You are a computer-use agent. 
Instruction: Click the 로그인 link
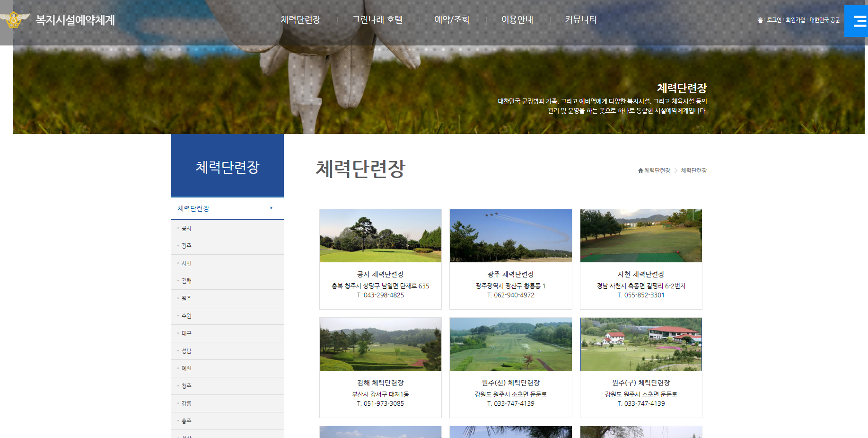point(774,20)
